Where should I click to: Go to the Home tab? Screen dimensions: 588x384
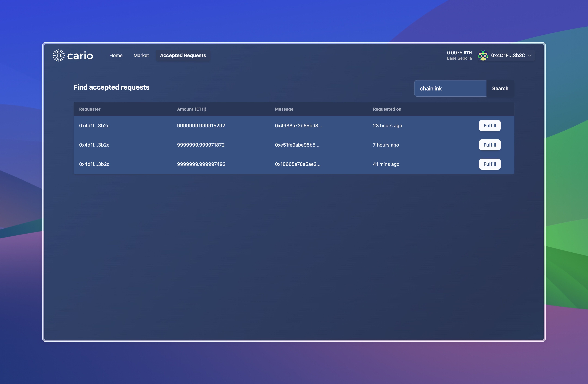[x=116, y=55]
